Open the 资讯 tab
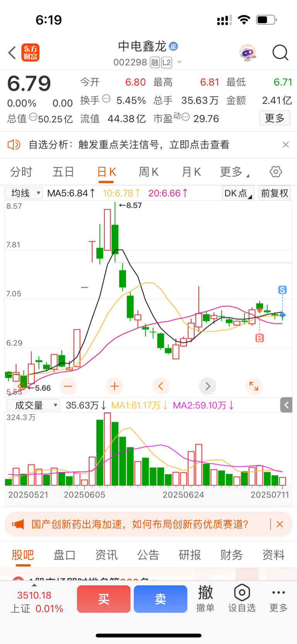Viewport: 297px width, 644px height. tap(106, 555)
